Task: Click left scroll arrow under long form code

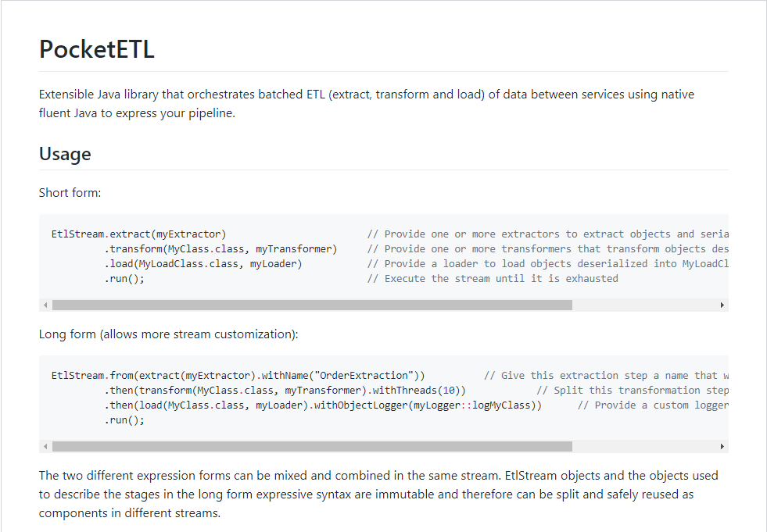Action: tap(45, 446)
